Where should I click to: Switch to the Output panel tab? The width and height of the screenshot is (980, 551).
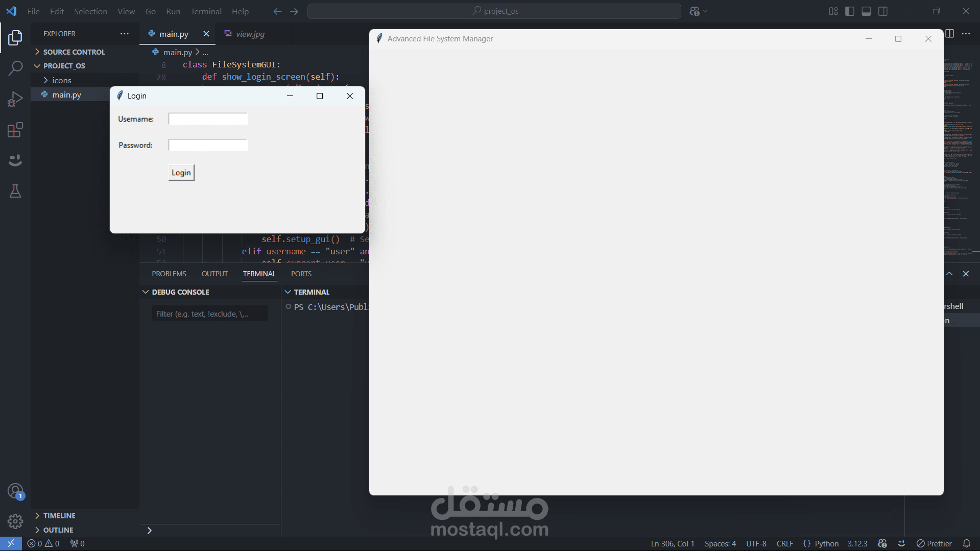tap(214, 274)
